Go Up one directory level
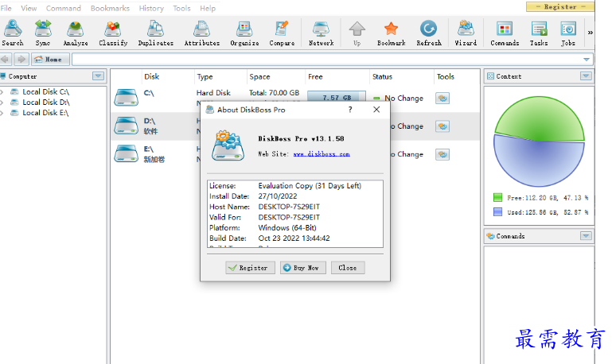Screen dimensions: 612x364 coord(357,33)
